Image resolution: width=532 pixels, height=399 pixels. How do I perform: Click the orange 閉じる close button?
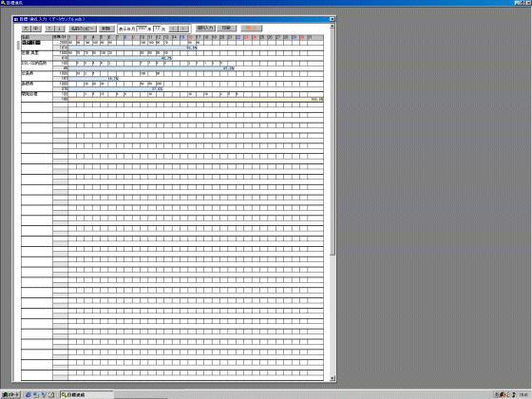coord(252,28)
